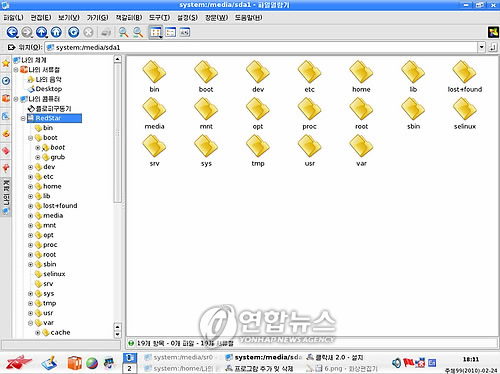
Task: Expand the usr tree node
Action: (x=30, y=313)
